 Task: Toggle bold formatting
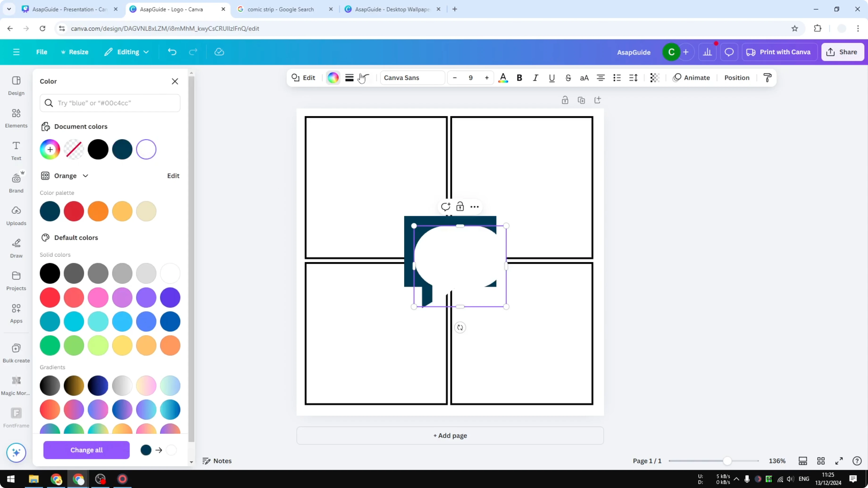(519, 78)
